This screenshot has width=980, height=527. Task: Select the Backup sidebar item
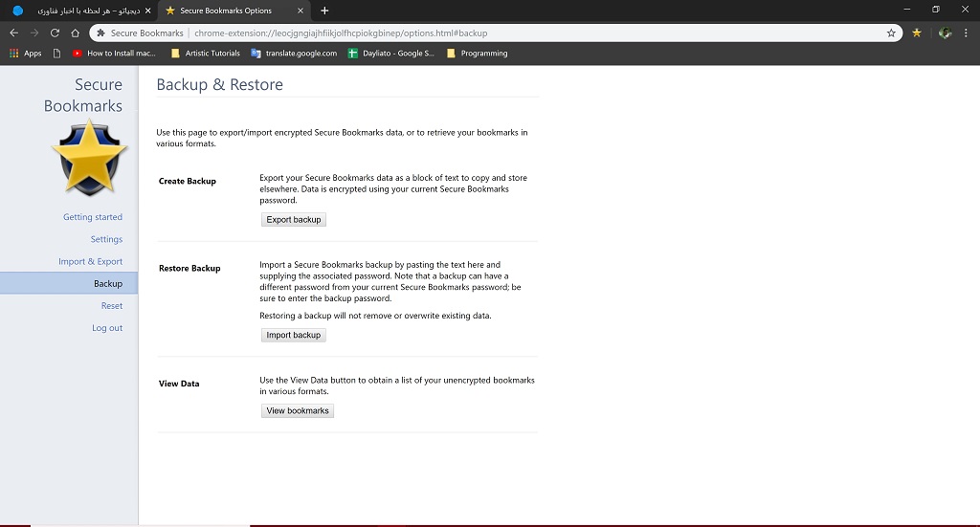coord(69,283)
